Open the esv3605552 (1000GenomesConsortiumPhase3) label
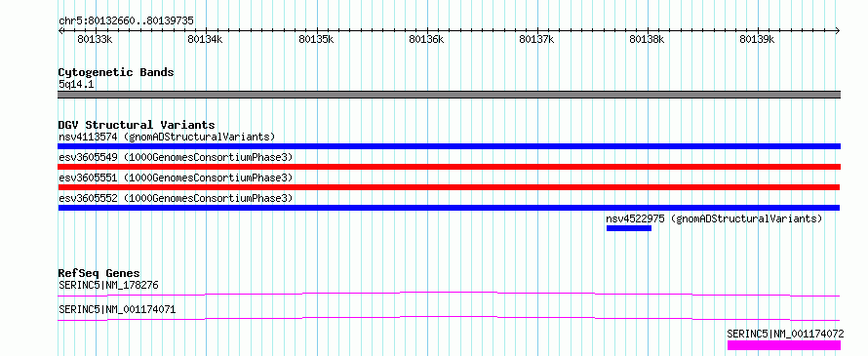This screenshot has width=868, height=356. pos(175,198)
